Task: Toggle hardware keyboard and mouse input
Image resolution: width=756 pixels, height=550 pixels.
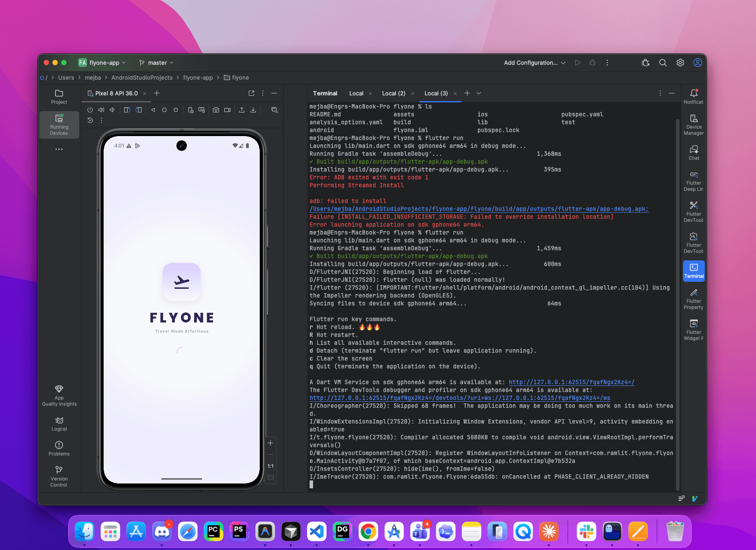Action: (202, 110)
